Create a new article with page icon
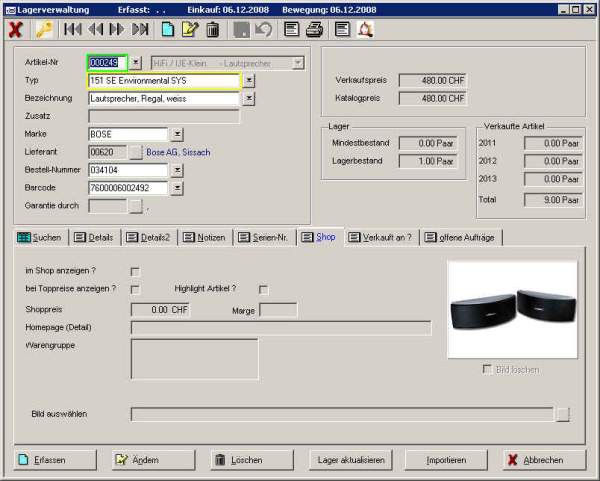 click(168, 30)
